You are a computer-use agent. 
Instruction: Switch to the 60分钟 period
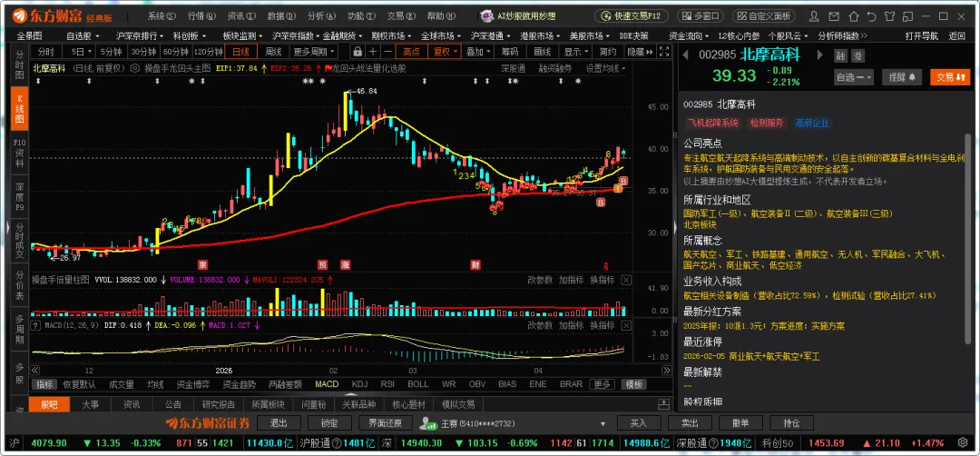click(176, 51)
